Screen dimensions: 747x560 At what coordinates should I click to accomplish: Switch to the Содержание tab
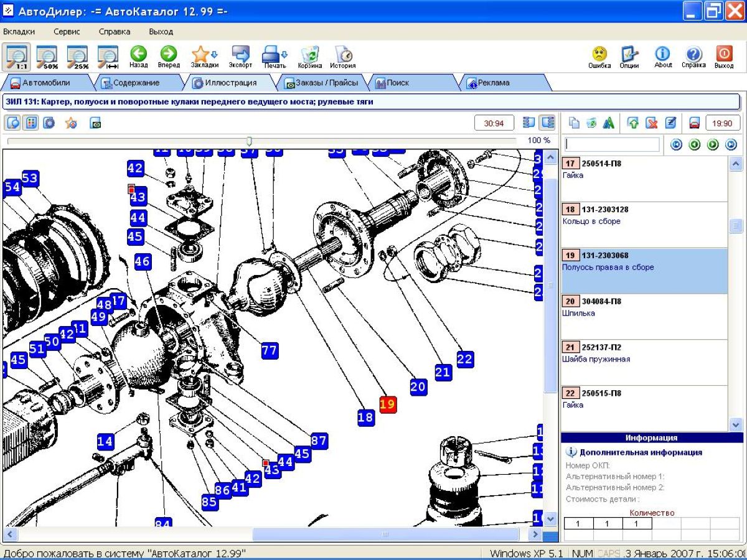(x=136, y=82)
